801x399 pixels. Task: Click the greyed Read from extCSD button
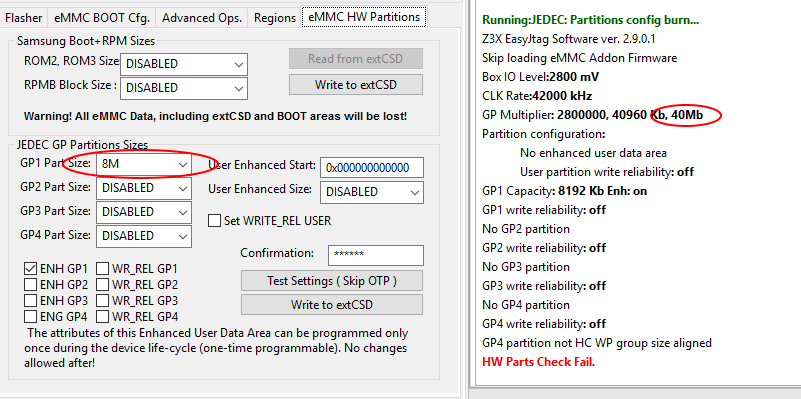click(356, 59)
